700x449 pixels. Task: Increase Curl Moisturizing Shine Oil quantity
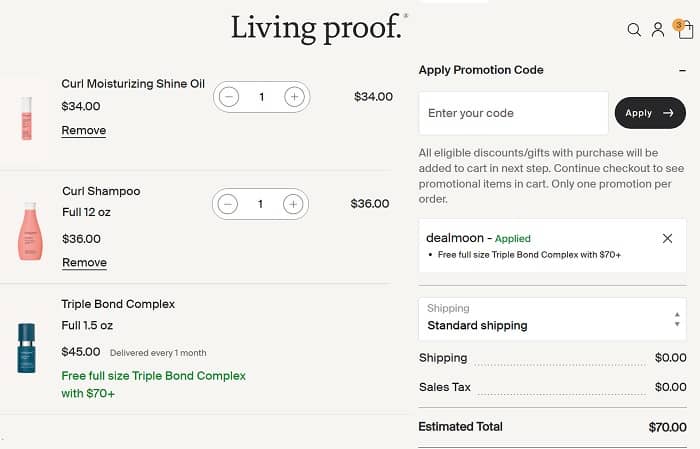(294, 97)
